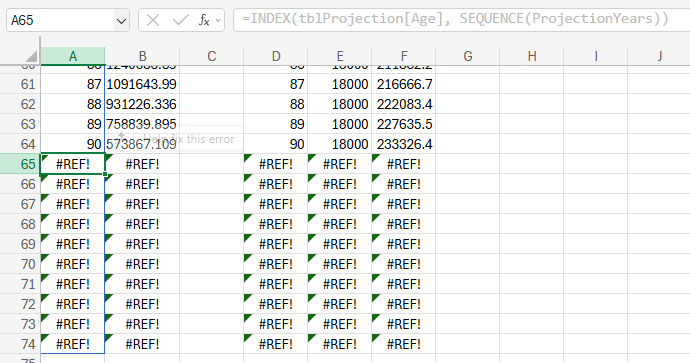This screenshot has width=690, height=363.
Task: Select row 70 header
Action: (x=20, y=264)
